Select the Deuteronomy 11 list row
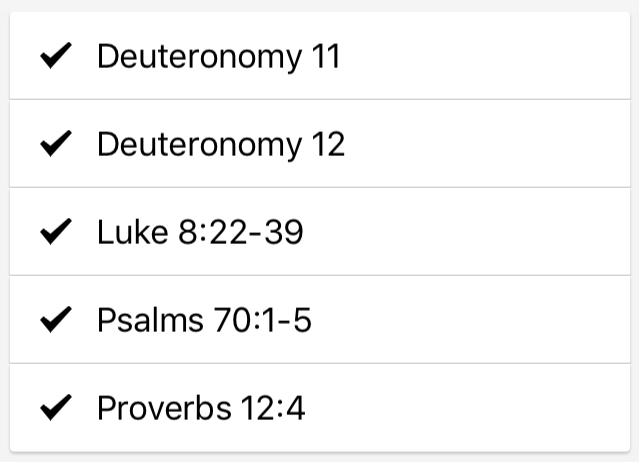639x462 pixels. [450, 57]
